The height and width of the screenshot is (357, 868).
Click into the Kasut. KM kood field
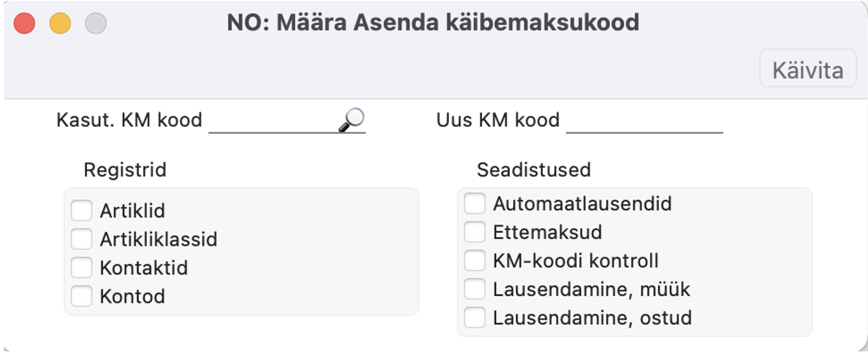[272, 122]
